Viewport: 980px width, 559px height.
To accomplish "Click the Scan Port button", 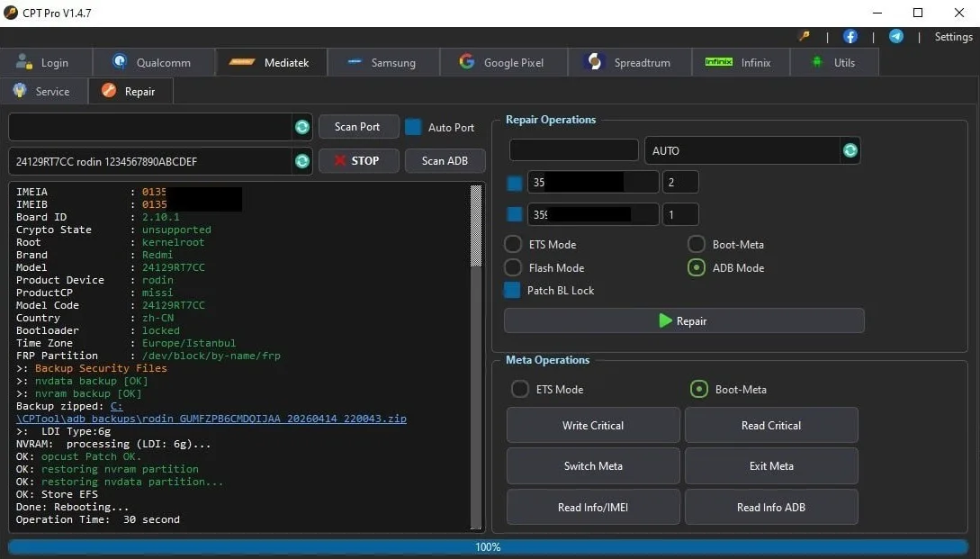I will 358,127.
